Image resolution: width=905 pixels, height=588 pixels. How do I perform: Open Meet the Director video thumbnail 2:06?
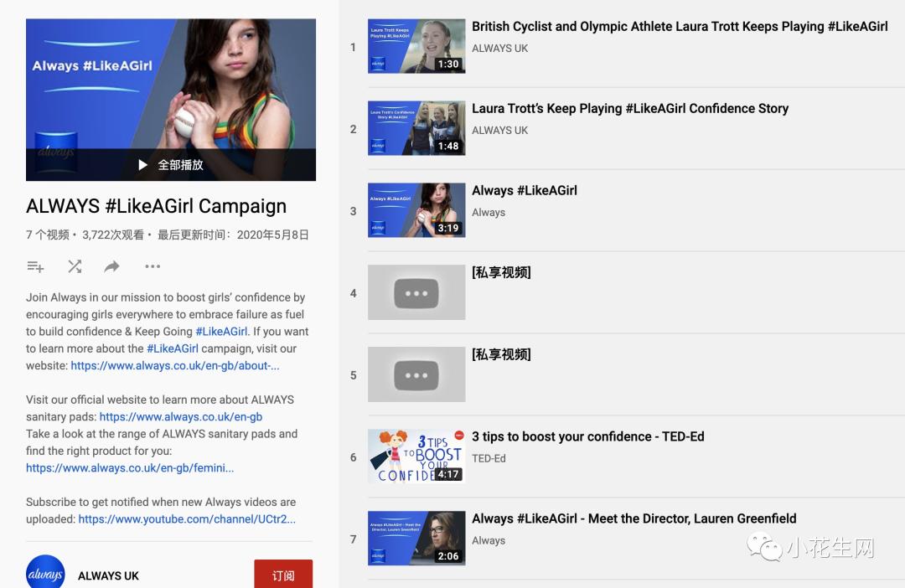416,539
